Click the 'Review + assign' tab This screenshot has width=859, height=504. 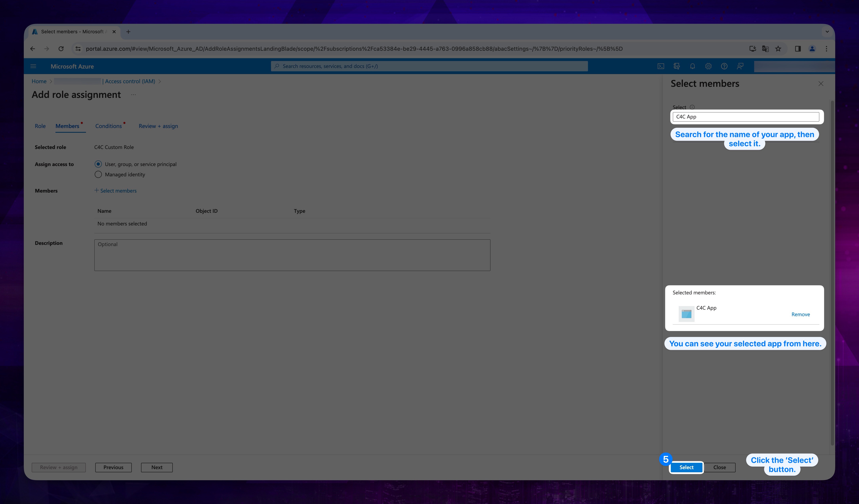point(158,125)
